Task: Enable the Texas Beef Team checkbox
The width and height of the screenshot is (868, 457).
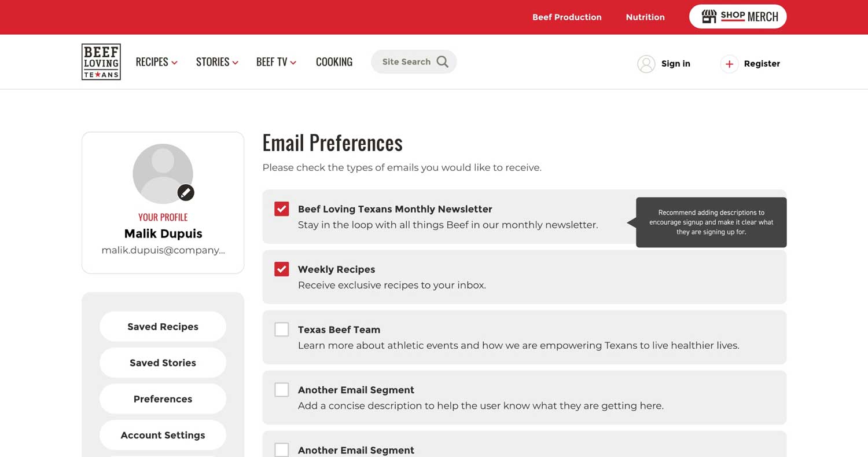Action: click(x=282, y=330)
